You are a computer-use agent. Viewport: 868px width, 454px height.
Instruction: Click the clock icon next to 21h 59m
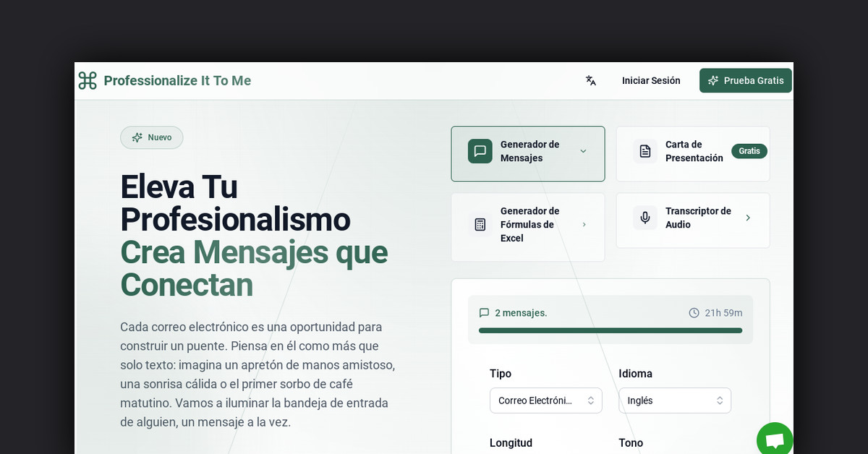693,312
